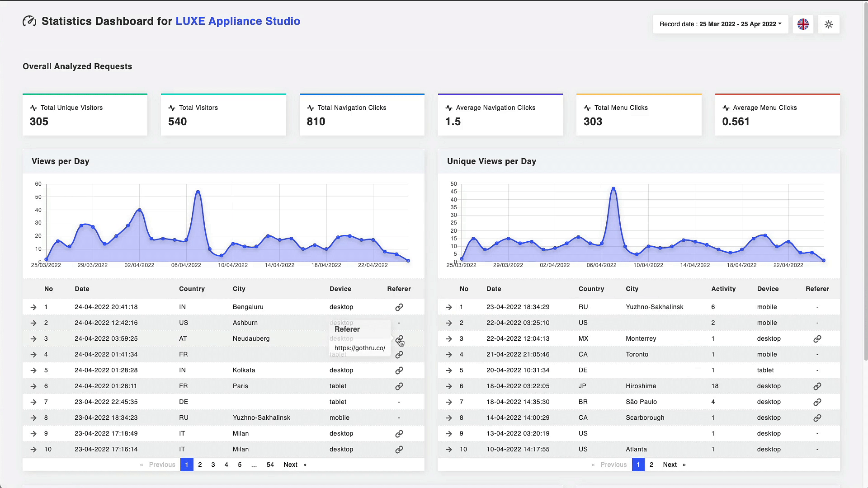Open referer link for Paris row
Screen dimensions: 868x488
399,386
